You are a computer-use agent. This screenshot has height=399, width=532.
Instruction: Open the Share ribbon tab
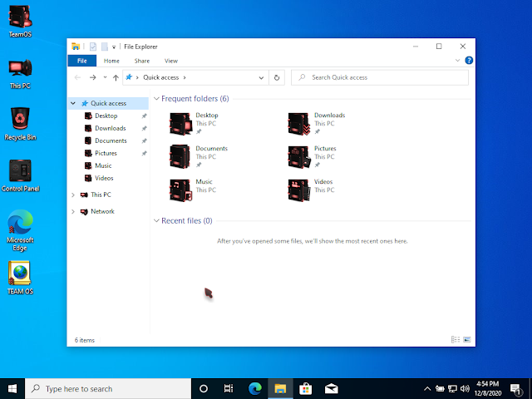coord(142,61)
